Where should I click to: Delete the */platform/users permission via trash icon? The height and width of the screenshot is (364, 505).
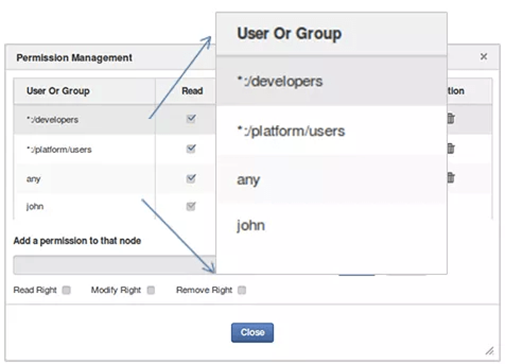pyautogui.click(x=450, y=148)
